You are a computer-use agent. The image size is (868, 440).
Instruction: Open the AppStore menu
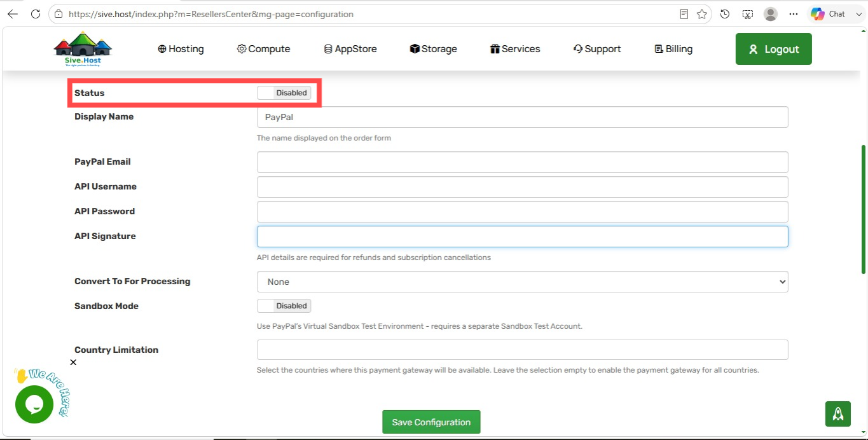click(x=350, y=49)
